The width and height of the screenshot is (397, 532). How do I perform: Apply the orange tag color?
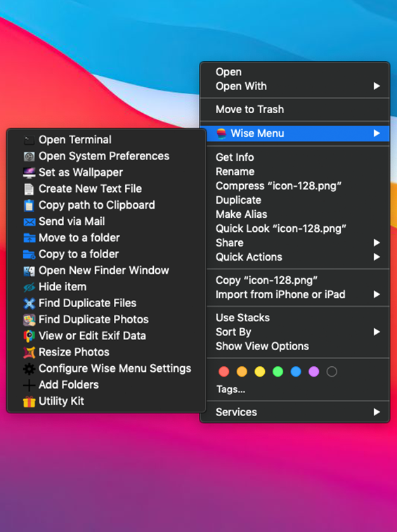(x=242, y=372)
